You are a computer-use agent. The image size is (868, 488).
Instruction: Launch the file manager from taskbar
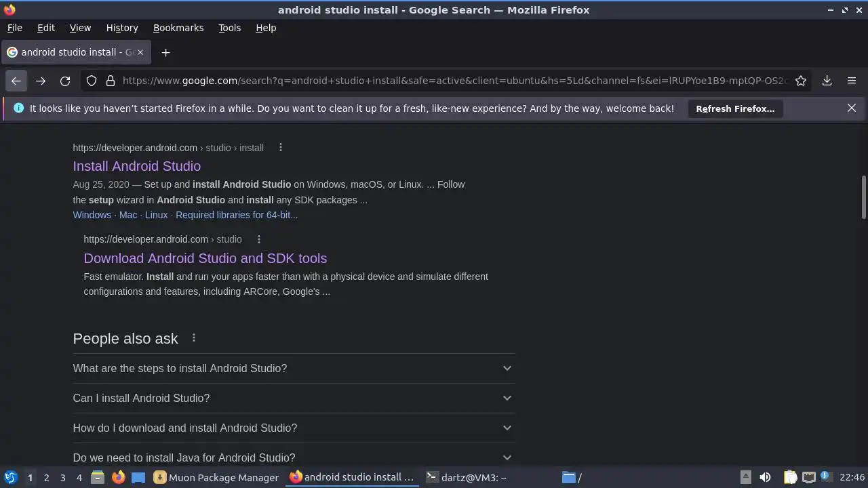pos(97,477)
